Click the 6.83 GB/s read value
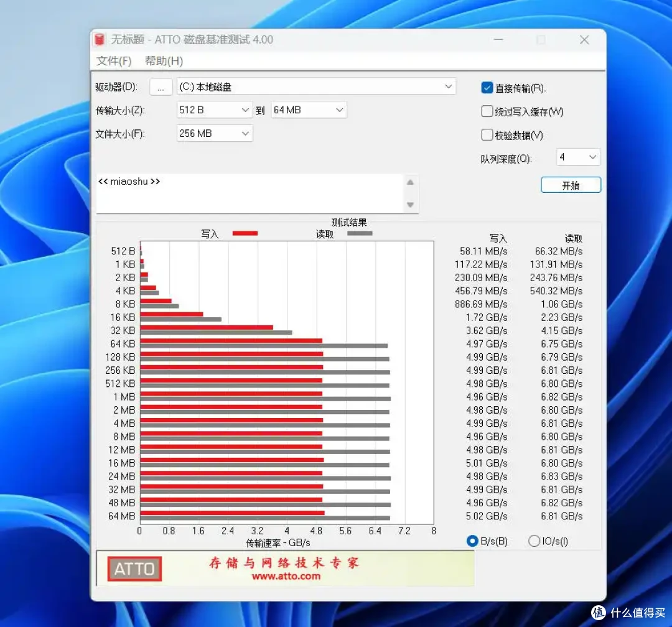672x627 pixels. [x=561, y=476]
